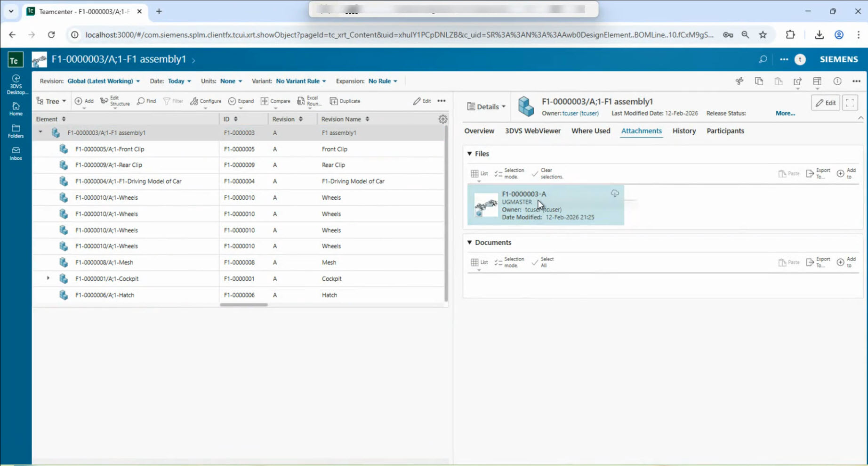Image resolution: width=868 pixels, height=466 pixels.
Task: Open the Inbox in the left sidebar
Action: tap(16, 153)
